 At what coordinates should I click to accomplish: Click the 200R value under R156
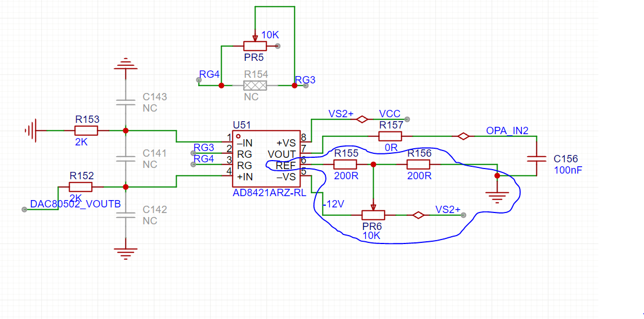[x=419, y=176]
